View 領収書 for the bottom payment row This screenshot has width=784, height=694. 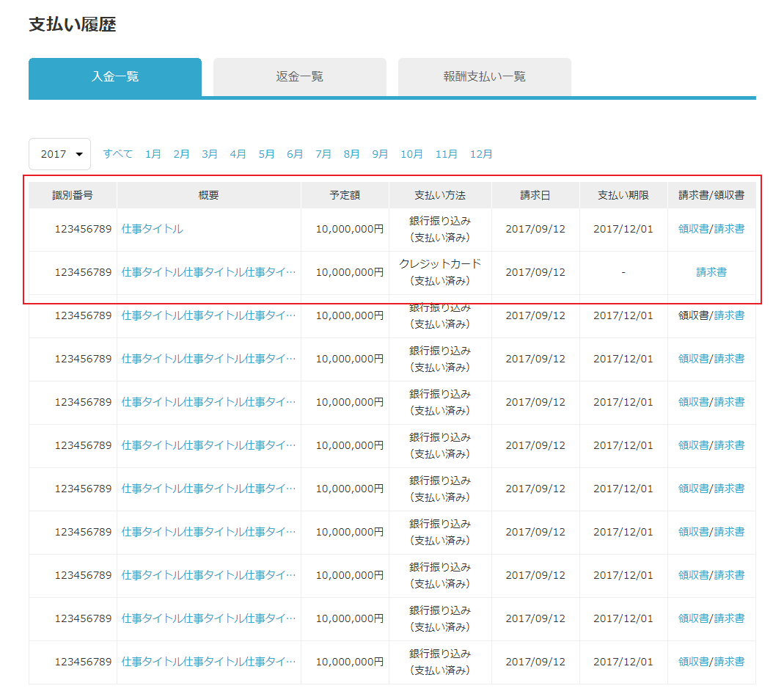(691, 662)
